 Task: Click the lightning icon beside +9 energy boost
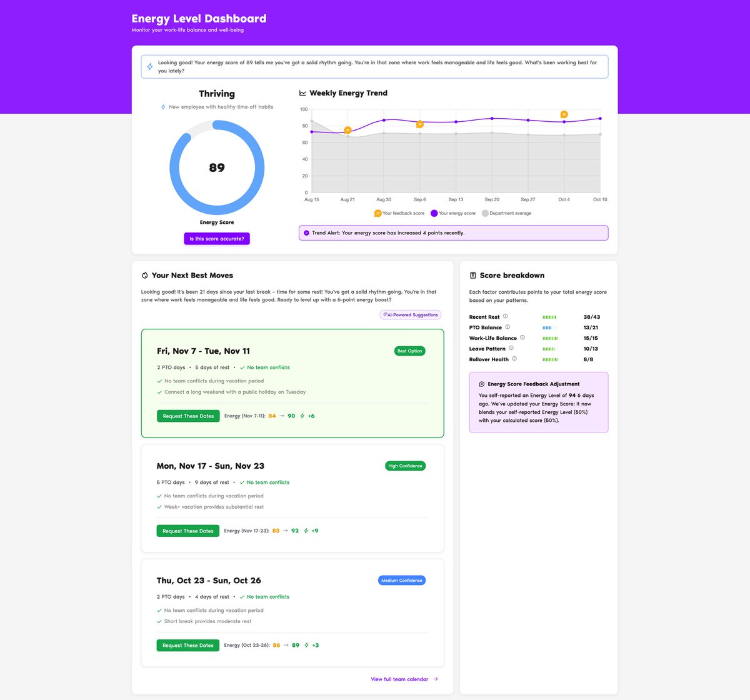pos(306,531)
